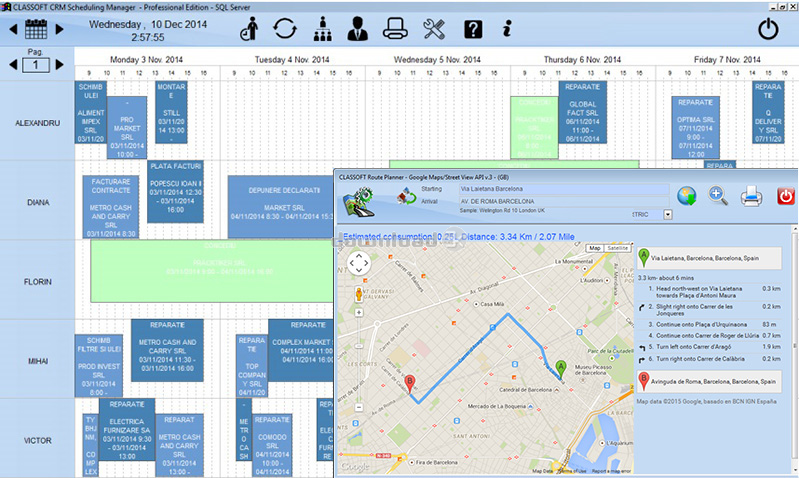Viewport: 799px width, 478px height.
Task: Click the page number field showing 1
Action: [36, 65]
